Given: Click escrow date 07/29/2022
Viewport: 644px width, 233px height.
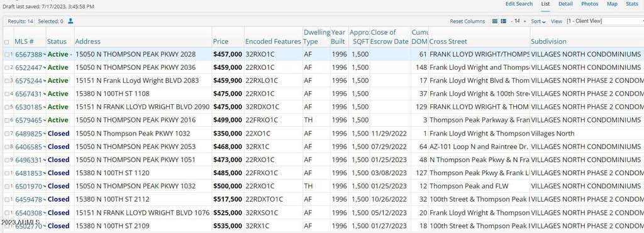Looking at the screenshot, I should 389,147.
